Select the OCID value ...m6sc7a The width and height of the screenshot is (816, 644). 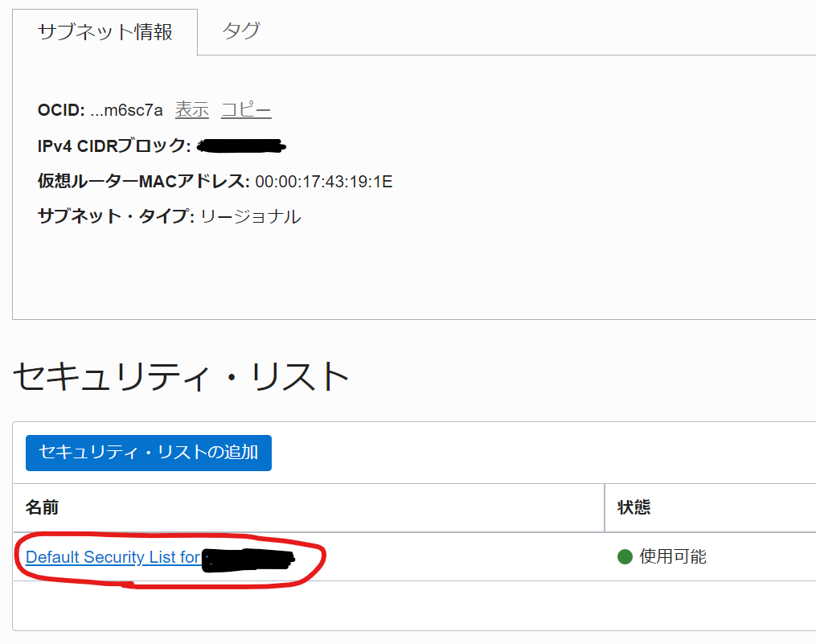pyautogui.click(x=126, y=110)
